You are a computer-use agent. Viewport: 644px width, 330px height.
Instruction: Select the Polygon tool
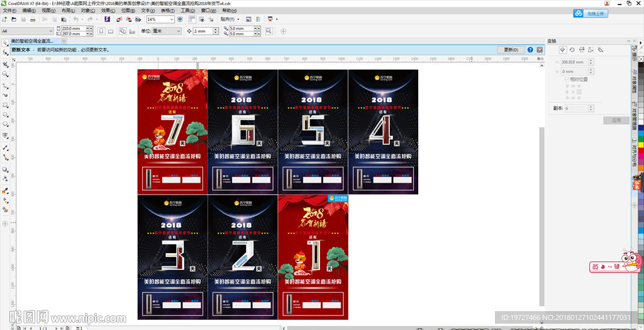[5, 124]
